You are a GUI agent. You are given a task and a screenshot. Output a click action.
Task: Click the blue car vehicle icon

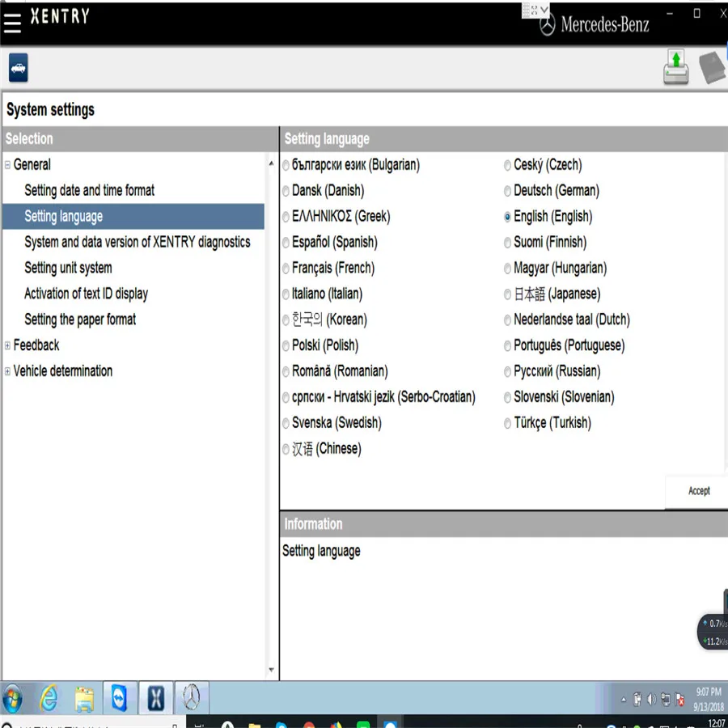18,68
